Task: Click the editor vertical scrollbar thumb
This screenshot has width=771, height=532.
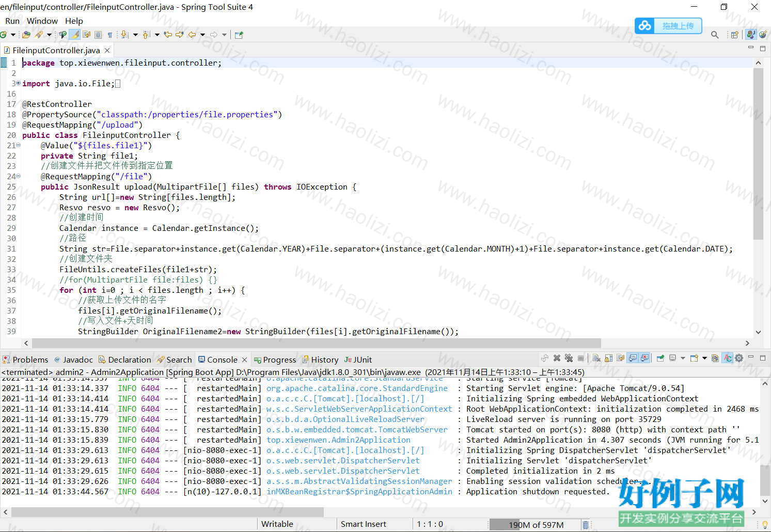Action: (x=758, y=154)
